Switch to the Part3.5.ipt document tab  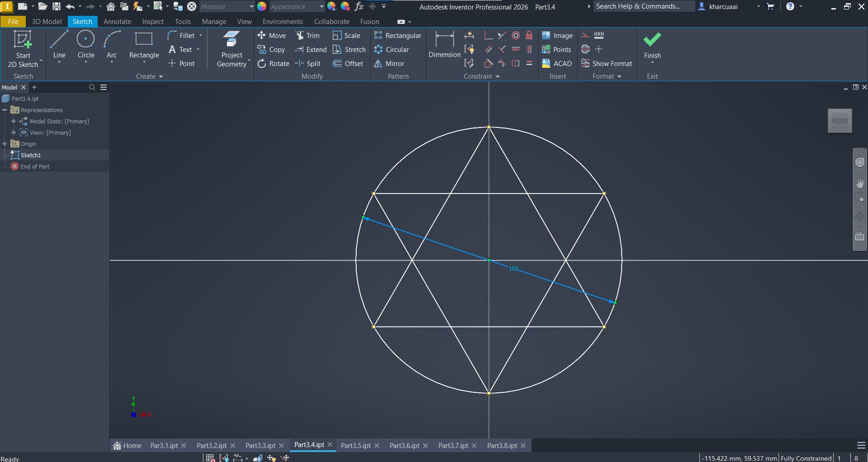[355, 446]
